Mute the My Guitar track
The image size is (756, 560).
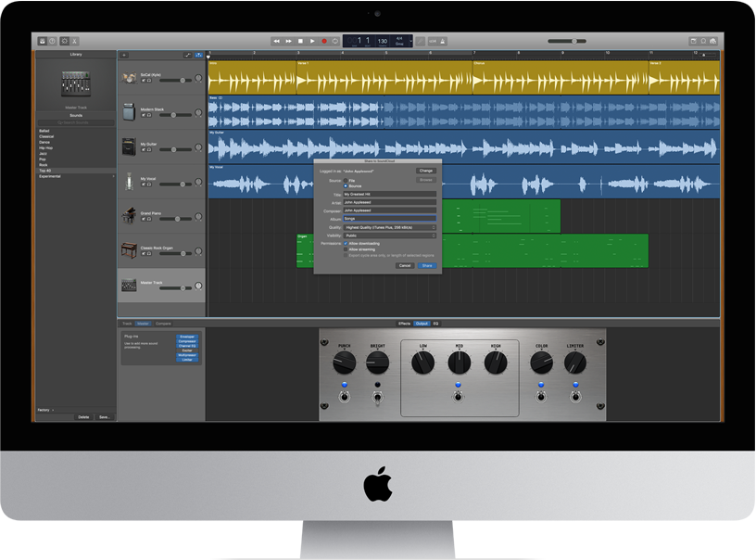tap(144, 149)
